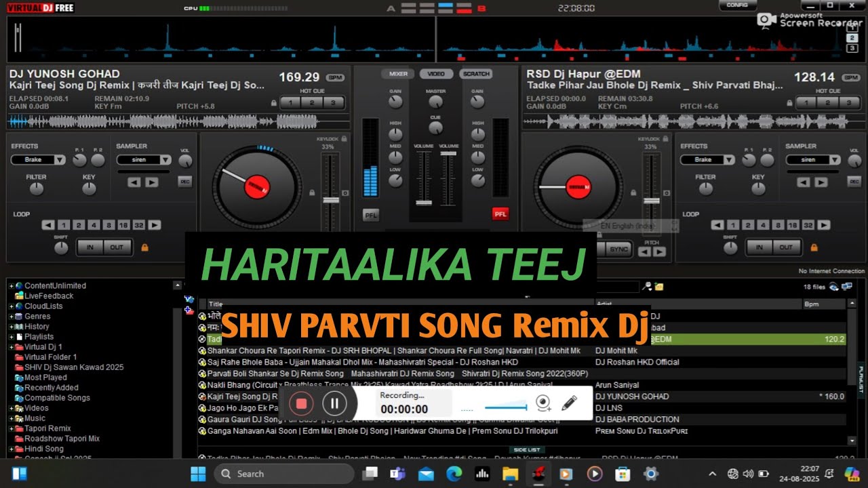Click right deck loop double arrow
This screenshot has width=868, height=488.
[824, 225]
